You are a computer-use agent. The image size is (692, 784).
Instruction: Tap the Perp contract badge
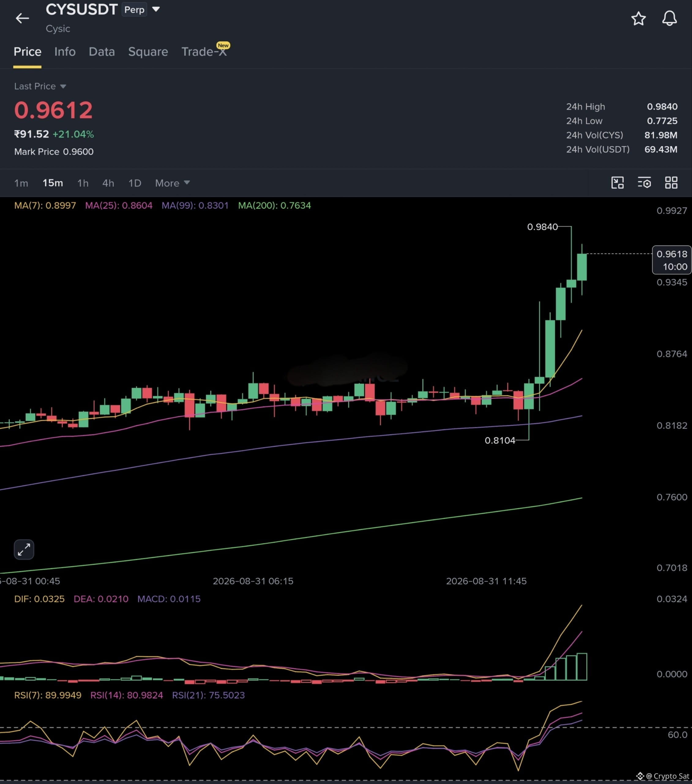click(x=134, y=9)
